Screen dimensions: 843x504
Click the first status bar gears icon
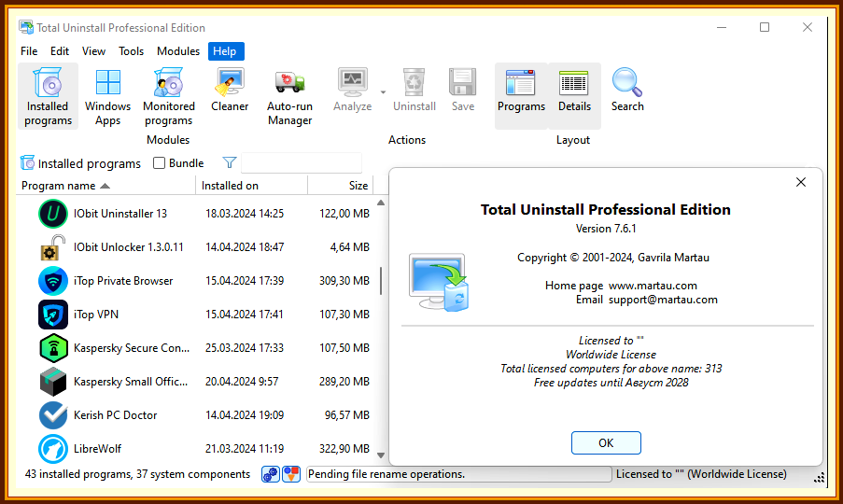click(x=271, y=474)
